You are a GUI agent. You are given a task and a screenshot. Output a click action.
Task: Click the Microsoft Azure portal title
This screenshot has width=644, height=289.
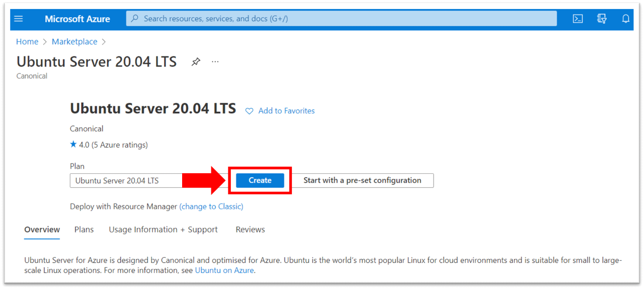coord(77,19)
